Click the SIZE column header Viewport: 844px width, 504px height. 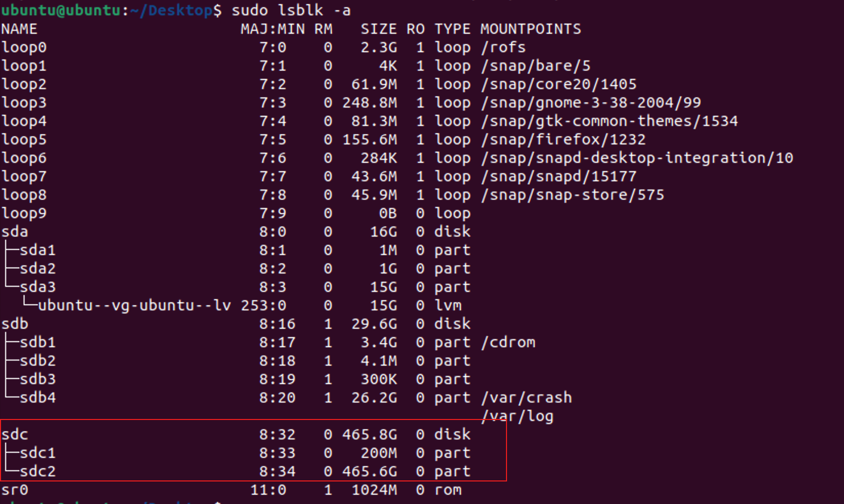click(378, 29)
